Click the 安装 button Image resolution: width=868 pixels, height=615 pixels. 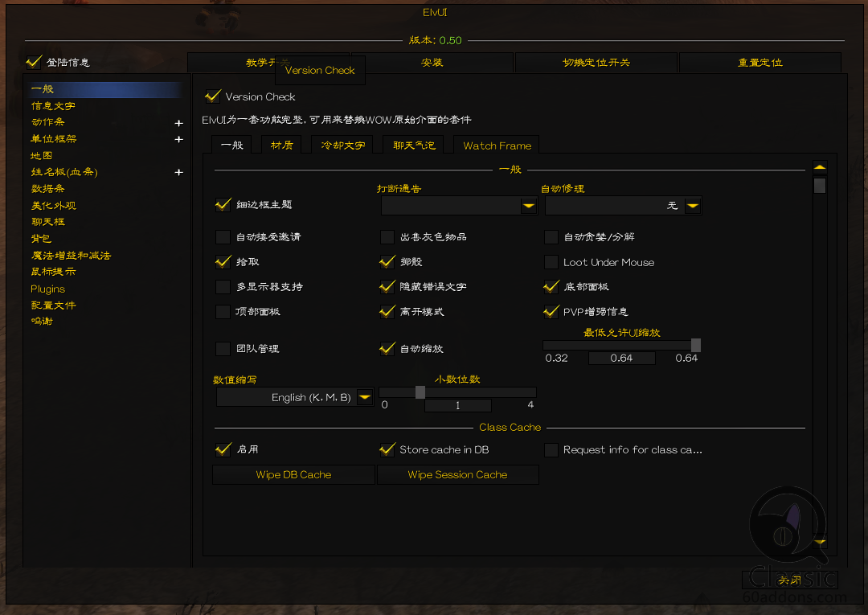coord(432,63)
